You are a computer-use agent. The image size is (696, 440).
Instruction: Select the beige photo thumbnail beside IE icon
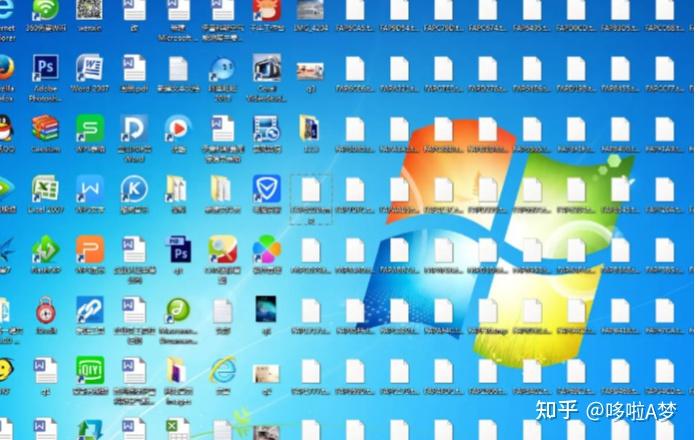coord(266,374)
